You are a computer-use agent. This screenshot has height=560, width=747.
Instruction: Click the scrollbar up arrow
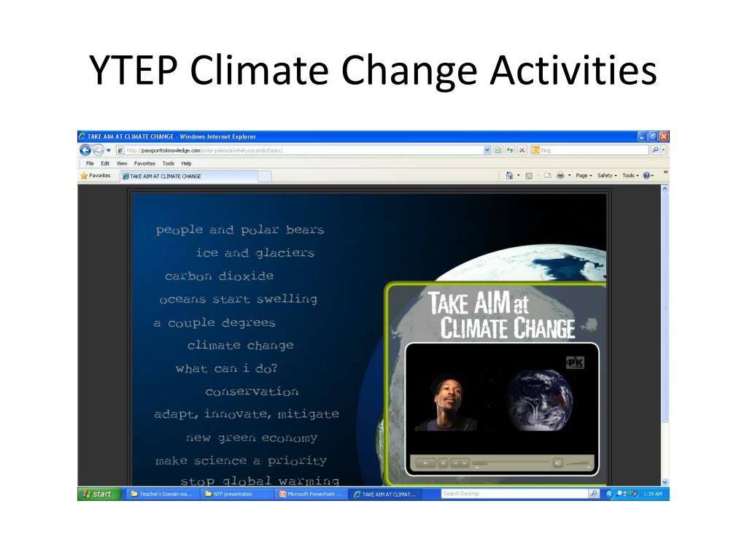665,189
